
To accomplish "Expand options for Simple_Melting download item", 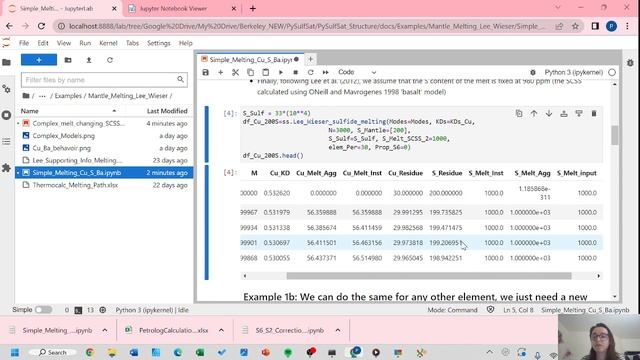I will click(x=105, y=330).
